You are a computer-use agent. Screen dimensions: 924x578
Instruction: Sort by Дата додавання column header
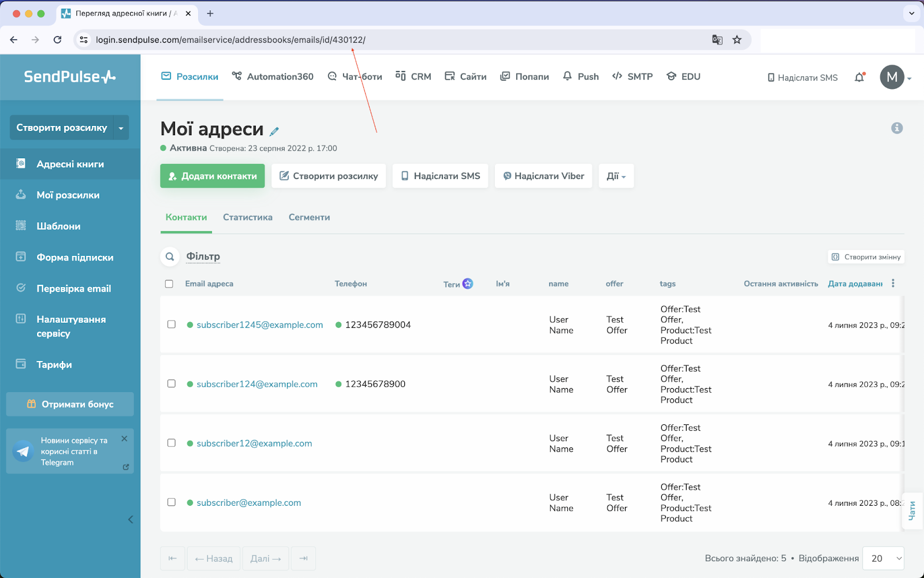[x=855, y=284]
